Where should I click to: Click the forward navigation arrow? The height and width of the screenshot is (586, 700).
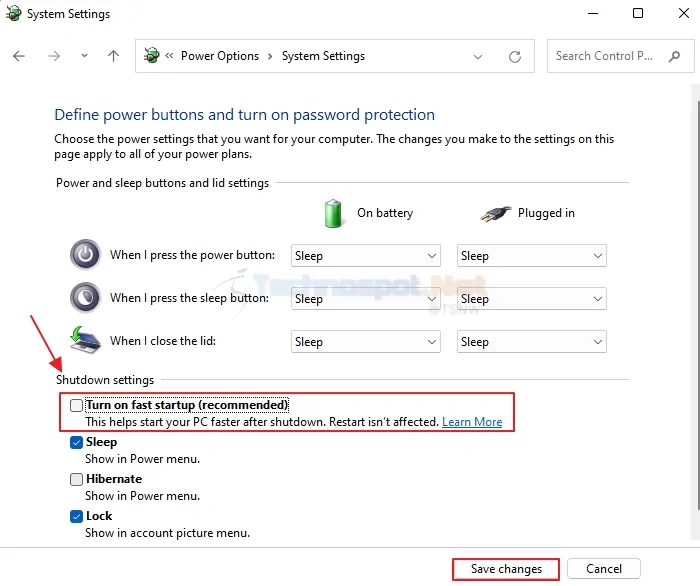click(x=54, y=56)
